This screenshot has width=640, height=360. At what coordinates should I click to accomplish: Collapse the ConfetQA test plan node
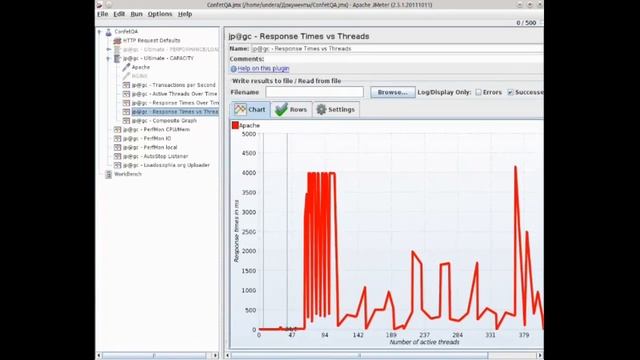click(99, 31)
